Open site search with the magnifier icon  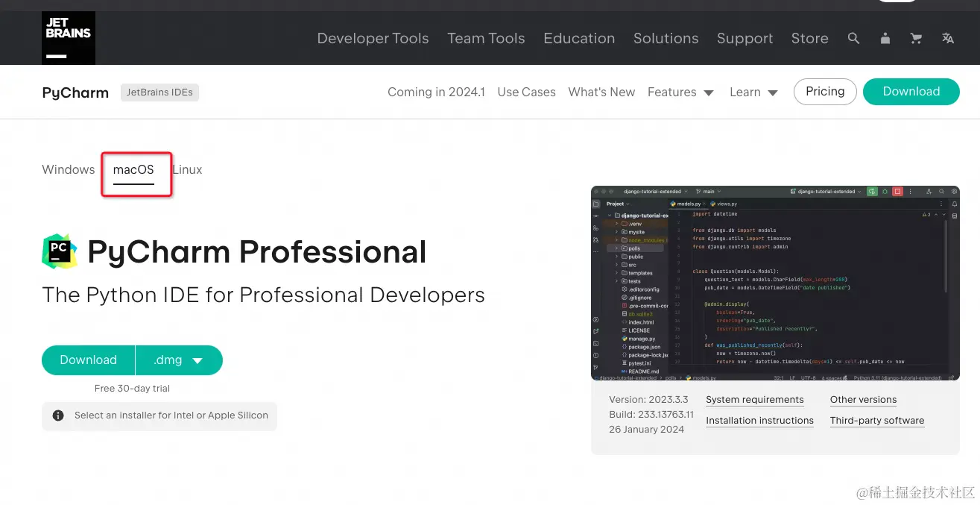[853, 38]
